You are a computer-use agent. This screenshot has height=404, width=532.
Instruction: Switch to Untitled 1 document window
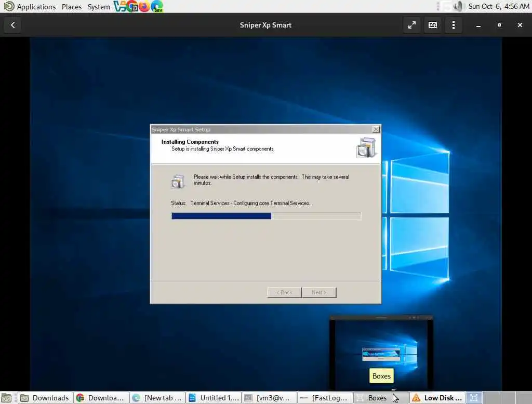click(214, 398)
